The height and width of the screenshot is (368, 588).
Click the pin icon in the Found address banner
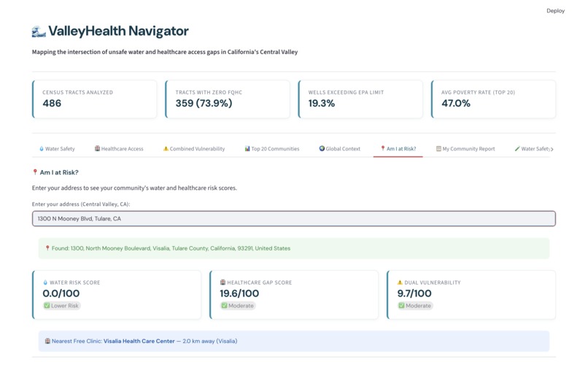click(x=47, y=248)
